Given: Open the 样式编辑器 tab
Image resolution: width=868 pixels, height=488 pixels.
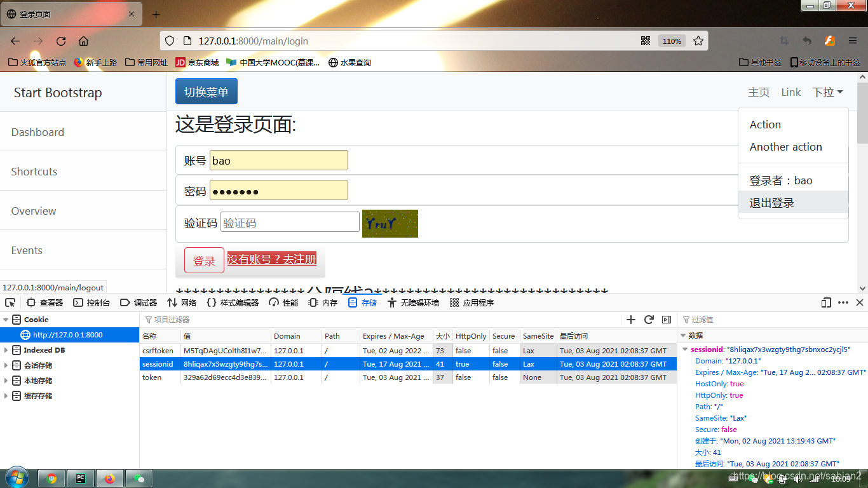Looking at the screenshot, I should click(233, 302).
